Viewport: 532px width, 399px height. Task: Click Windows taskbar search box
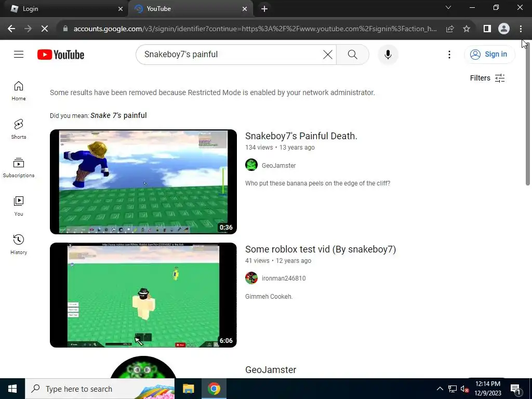(x=100, y=389)
